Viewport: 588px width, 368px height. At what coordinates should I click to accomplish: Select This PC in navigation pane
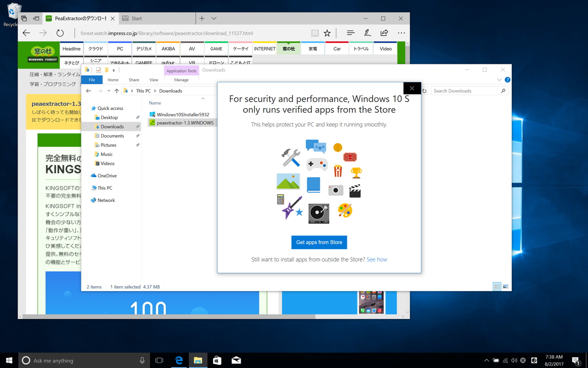tap(105, 188)
